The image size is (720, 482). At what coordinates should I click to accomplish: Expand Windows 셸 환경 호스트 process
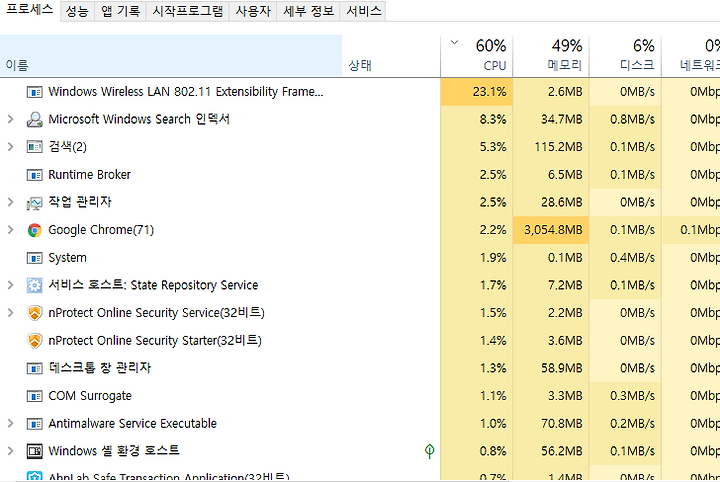point(11,451)
